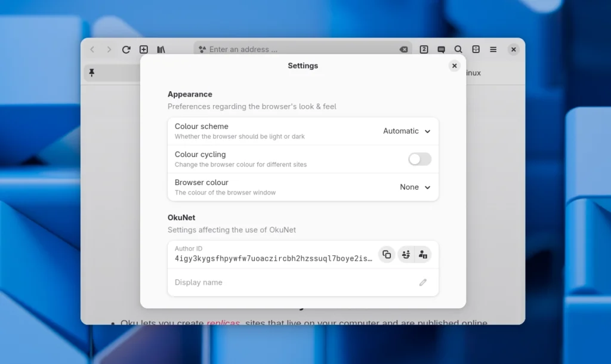
Task: Open the OkuNet notes chat icon
Action: (441, 50)
